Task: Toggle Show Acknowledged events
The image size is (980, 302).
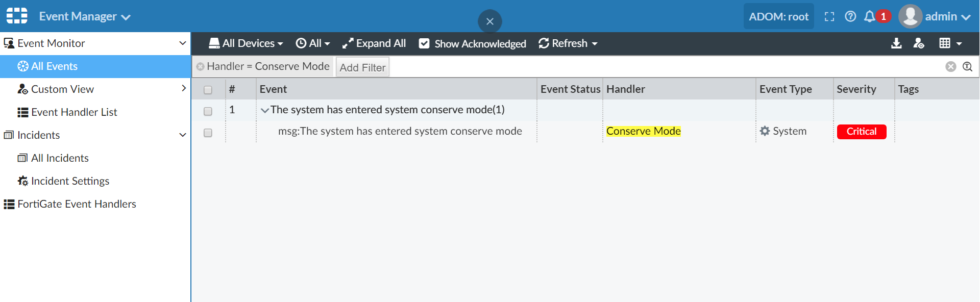Action: click(x=472, y=43)
